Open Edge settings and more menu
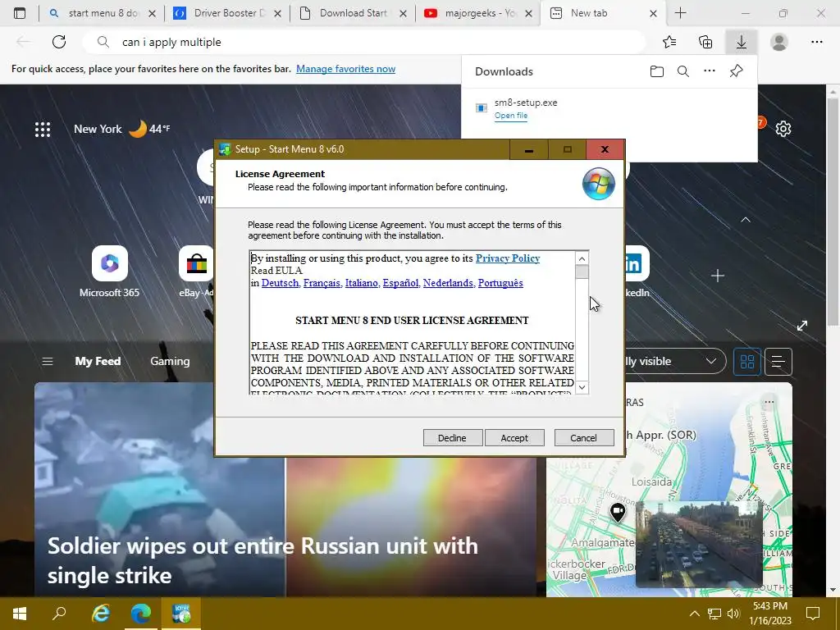This screenshot has width=840, height=630. (816, 42)
